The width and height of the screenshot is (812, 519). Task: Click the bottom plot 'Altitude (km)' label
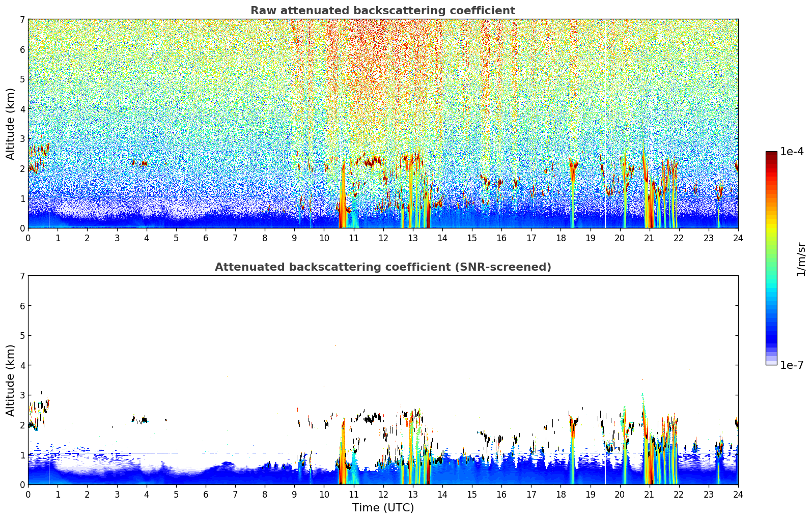click(11, 380)
